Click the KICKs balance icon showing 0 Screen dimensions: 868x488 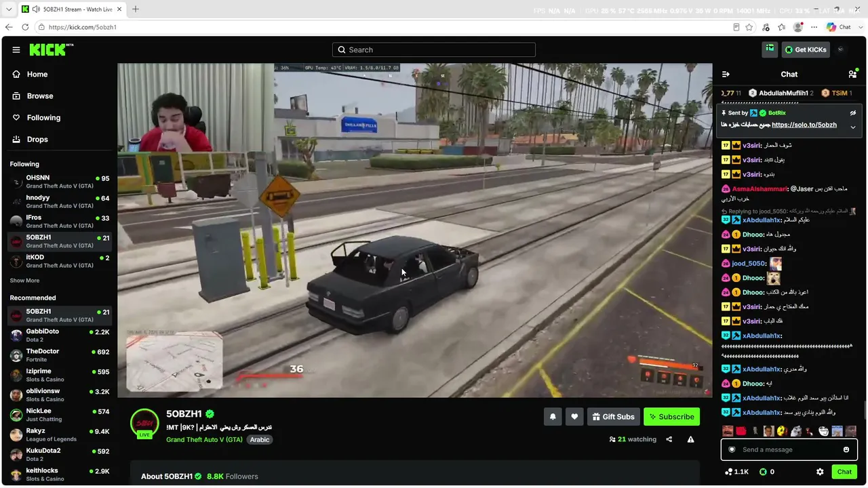[x=767, y=472]
